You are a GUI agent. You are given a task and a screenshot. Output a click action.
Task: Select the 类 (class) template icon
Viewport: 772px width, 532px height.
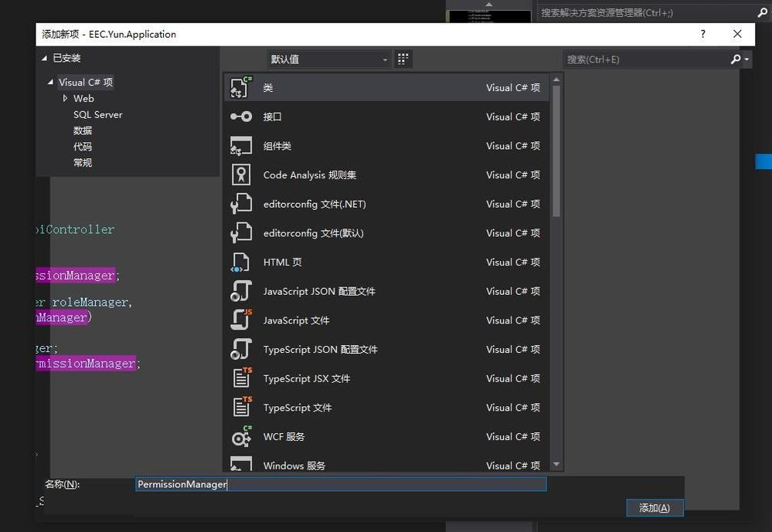pyautogui.click(x=241, y=87)
